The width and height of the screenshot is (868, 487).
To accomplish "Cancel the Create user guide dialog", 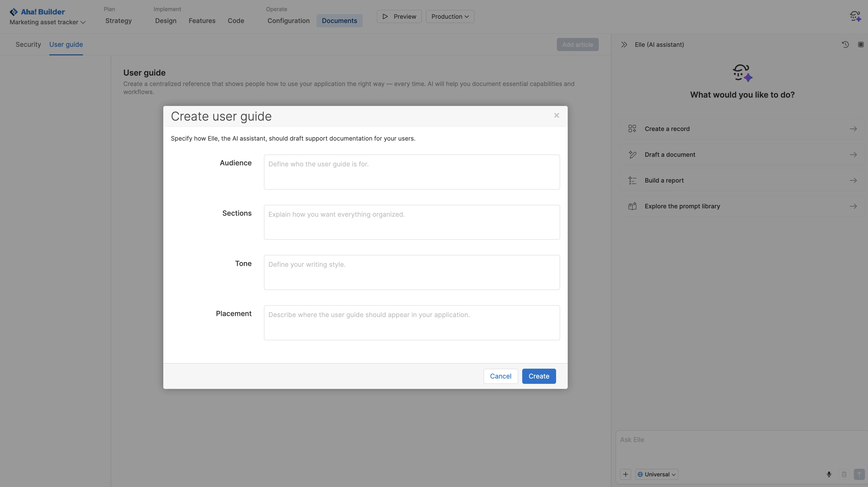I will click(x=501, y=376).
